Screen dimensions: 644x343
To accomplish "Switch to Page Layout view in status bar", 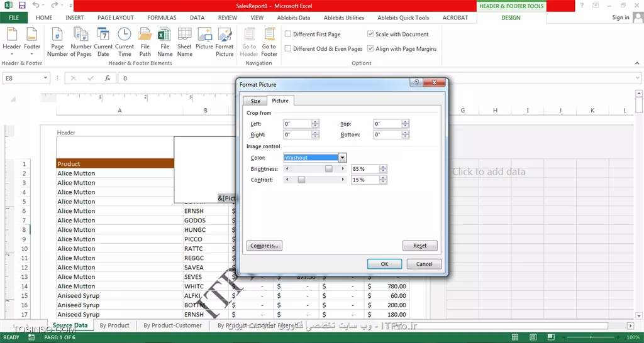I will pyautogui.click(x=533, y=337).
